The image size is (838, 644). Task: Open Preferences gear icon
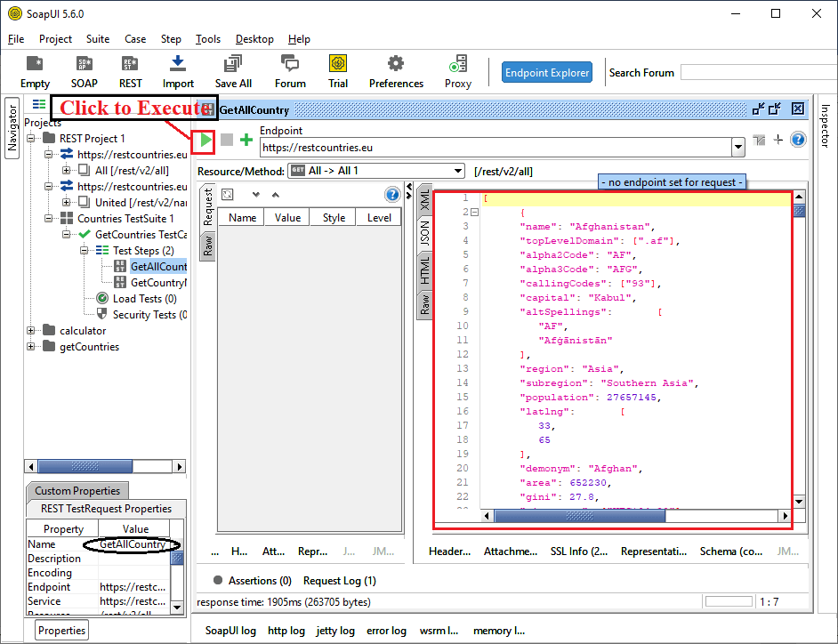pos(396,72)
